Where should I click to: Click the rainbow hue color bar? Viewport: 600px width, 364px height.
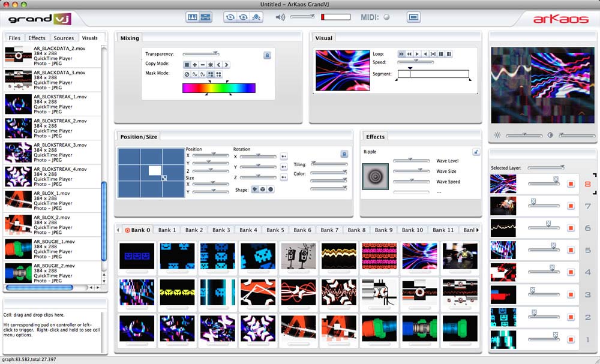(219, 88)
